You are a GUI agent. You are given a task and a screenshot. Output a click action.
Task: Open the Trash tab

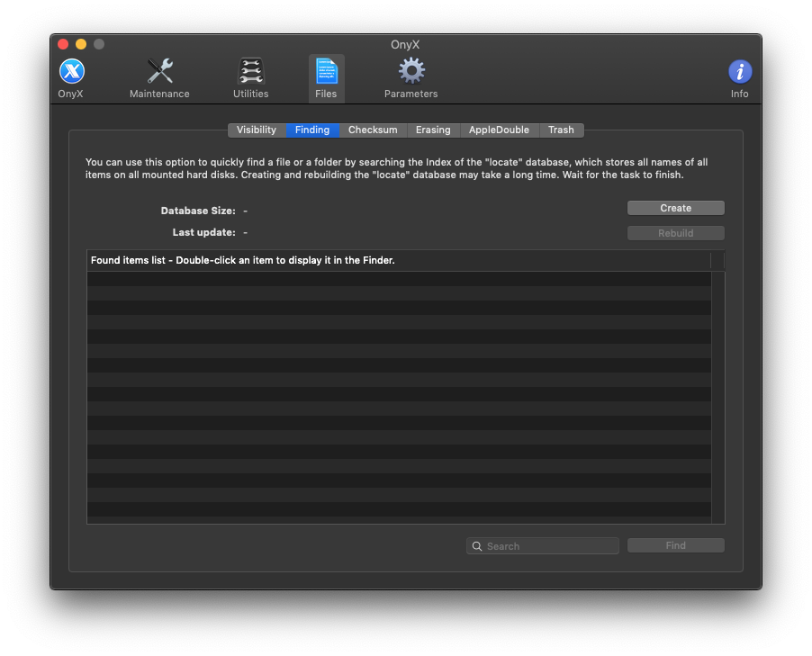(561, 130)
